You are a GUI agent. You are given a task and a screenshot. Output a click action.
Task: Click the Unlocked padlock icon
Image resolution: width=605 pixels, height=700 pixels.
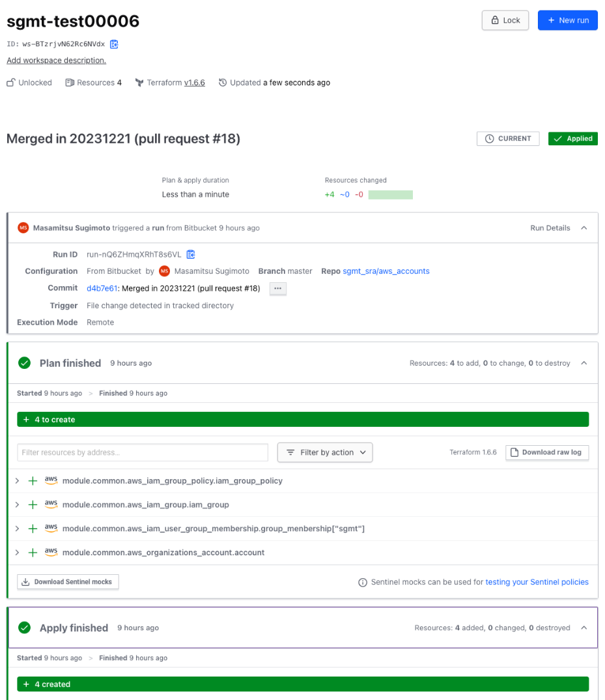tap(10, 83)
